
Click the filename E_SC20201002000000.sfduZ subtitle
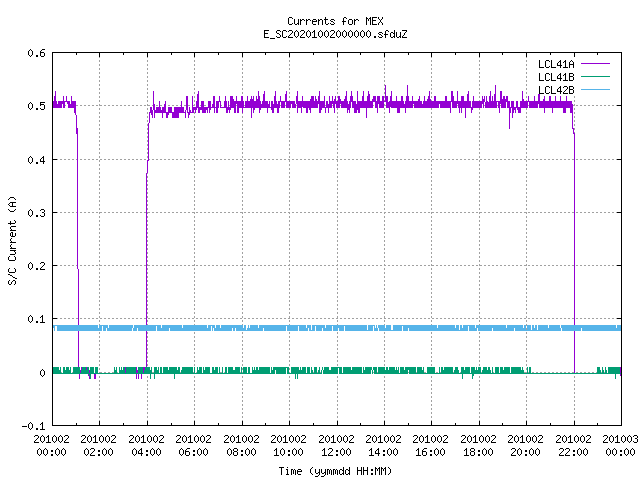pos(335,34)
